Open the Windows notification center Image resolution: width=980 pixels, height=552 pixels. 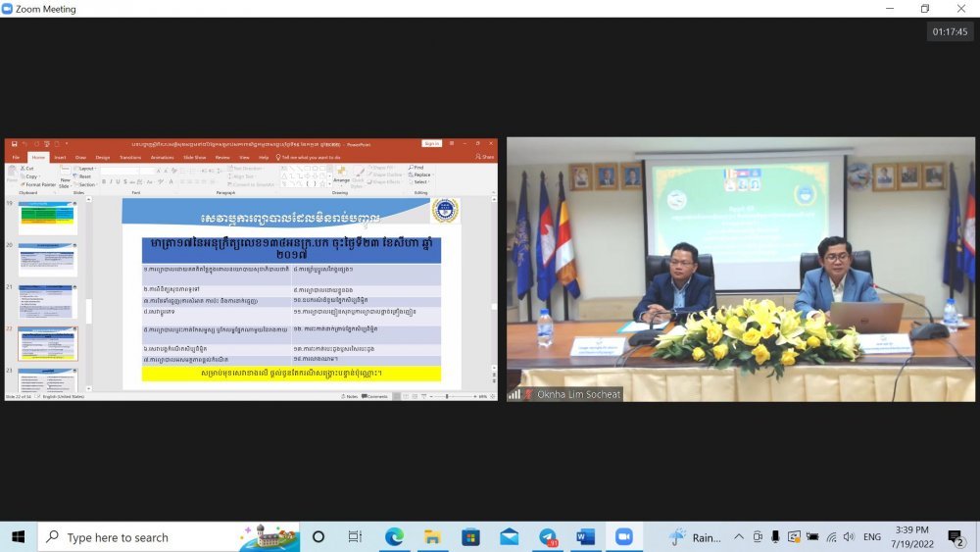955,537
